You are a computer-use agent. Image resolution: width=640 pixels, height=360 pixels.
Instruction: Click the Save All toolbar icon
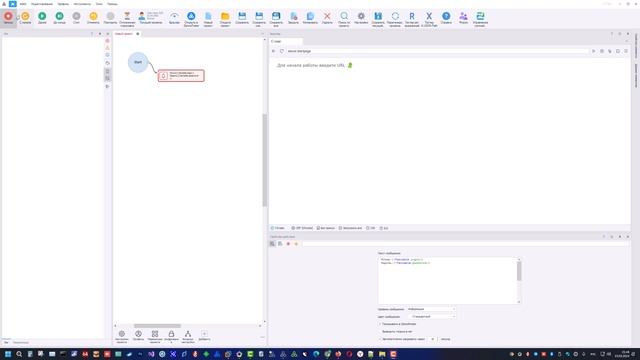pos(276,18)
